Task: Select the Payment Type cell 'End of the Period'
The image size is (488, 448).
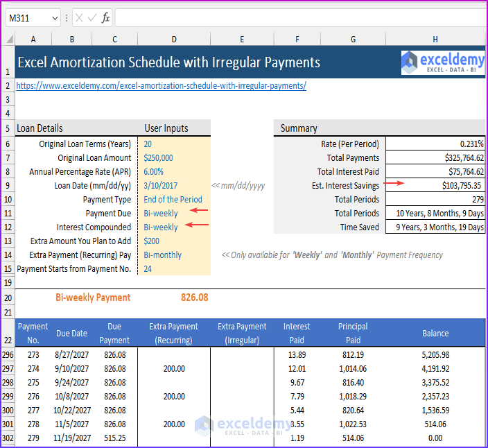Action: 173,200
